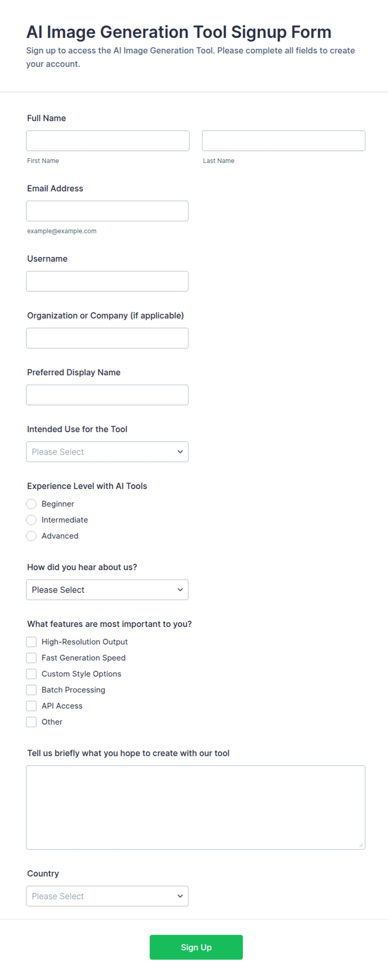Viewport: 388px width, 980px height.
Task: Choose the Intermediate radio button
Action: (31, 520)
